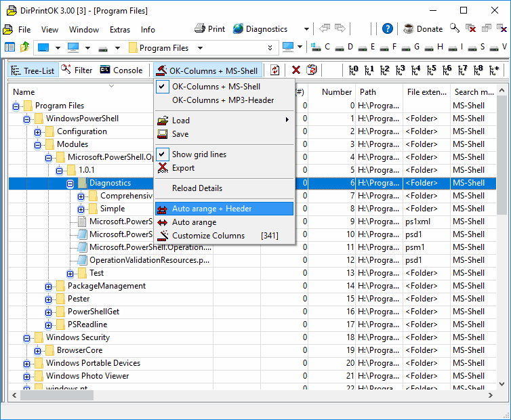Click the reload icon right of red X

click(312, 70)
